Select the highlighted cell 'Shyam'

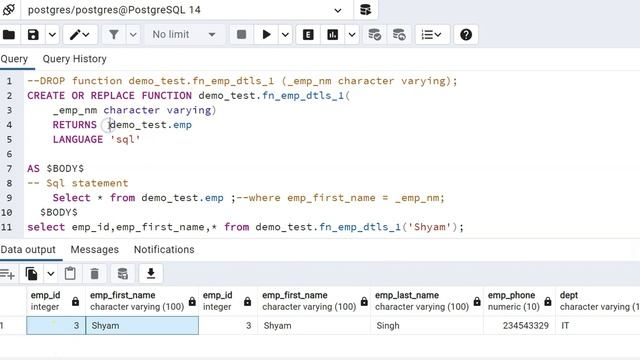coord(142,326)
